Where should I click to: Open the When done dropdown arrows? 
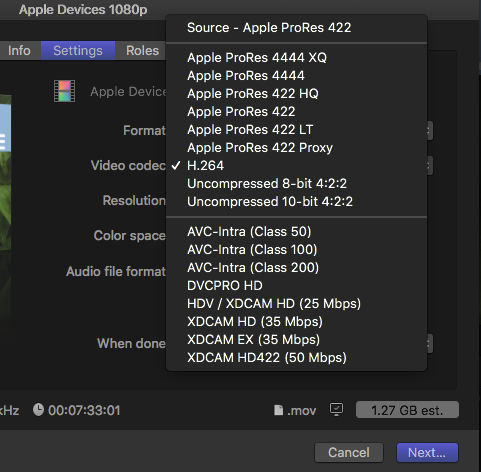429,344
